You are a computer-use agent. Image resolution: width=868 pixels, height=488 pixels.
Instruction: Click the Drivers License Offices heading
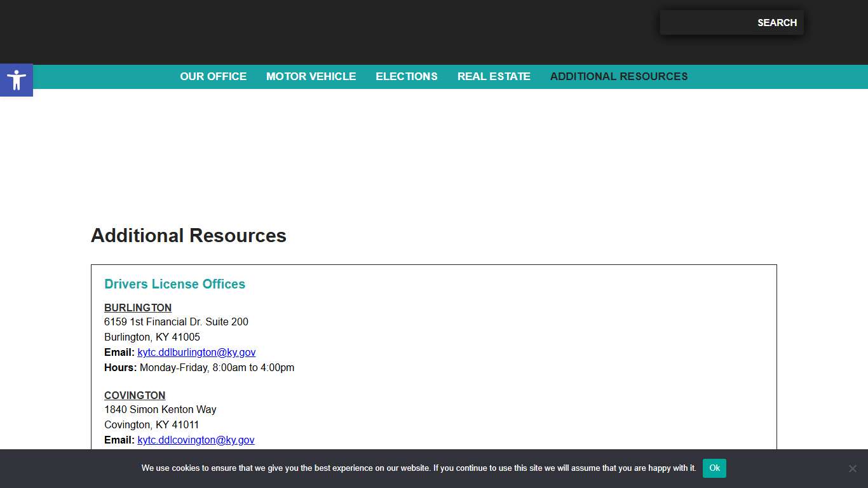[x=175, y=284]
